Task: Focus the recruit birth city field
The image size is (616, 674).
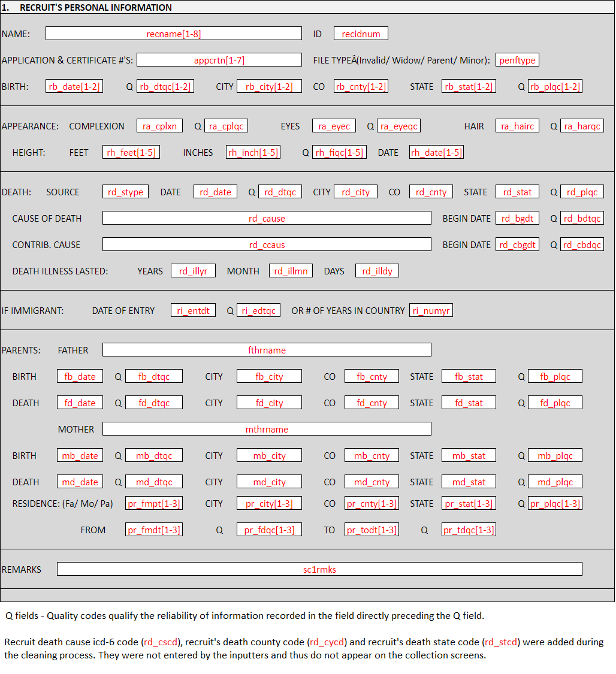Action: pos(269,86)
